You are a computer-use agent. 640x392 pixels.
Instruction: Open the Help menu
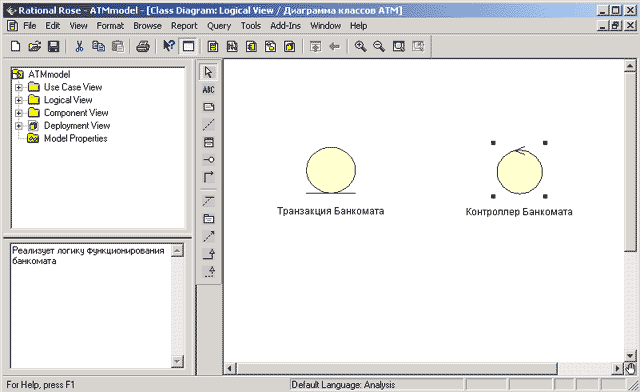click(358, 26)
